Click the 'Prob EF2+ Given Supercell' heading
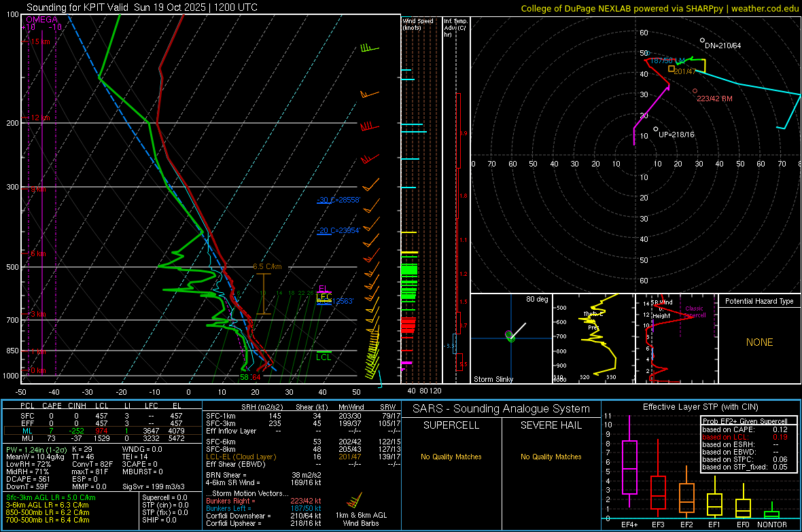Image resolution: width=802 pixels, height=532 pixels. [x=745, y=421]
